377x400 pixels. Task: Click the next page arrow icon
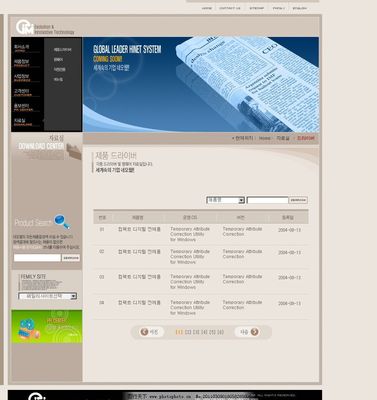point(255,332)
